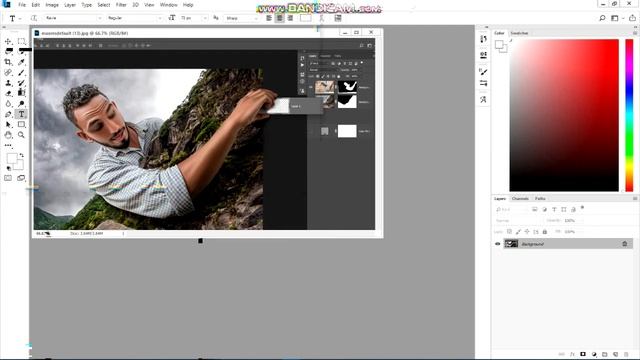Select the Move tool
Screen dimensions: 640x360
(8, 41)
